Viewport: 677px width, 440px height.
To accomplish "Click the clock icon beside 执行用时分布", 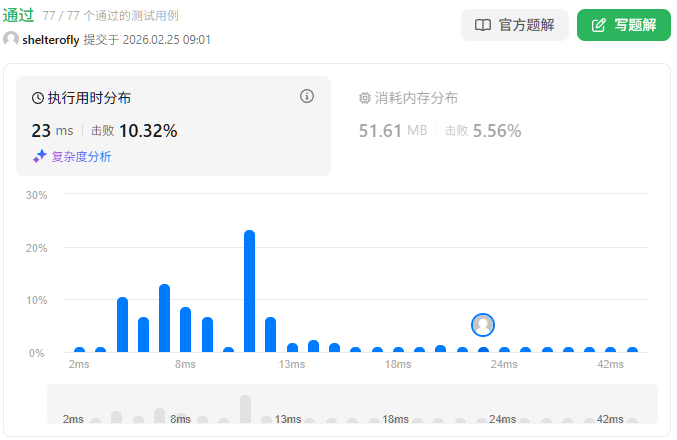I will (x=38, y=98).
